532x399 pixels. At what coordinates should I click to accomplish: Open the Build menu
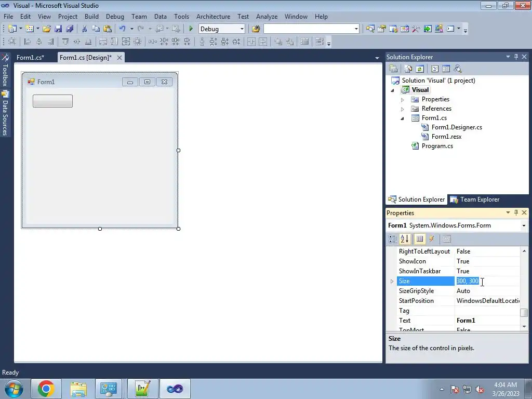click(x=91, y=16)
